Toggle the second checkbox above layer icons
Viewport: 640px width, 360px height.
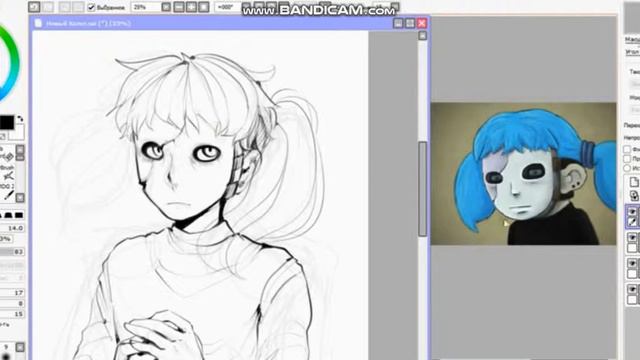[627, 159]
